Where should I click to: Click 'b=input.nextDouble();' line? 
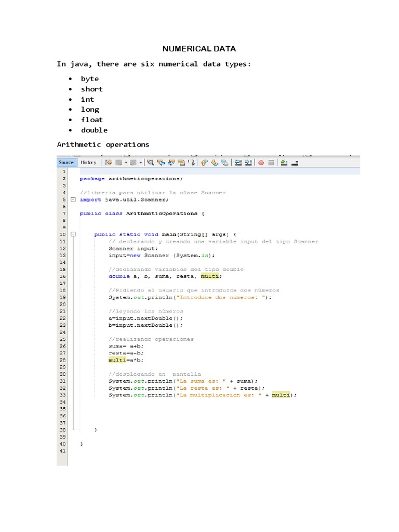[145, 325]
